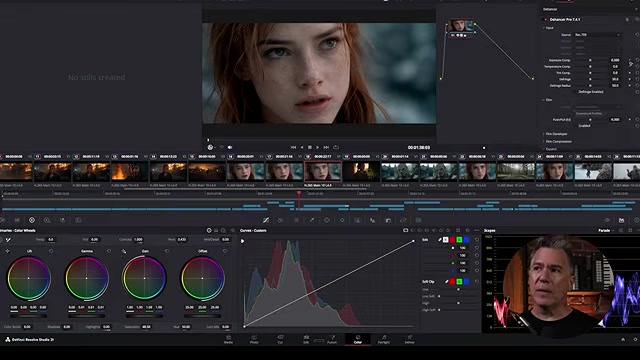
Task: Jump to the first frame
Action: pos(293,147)
